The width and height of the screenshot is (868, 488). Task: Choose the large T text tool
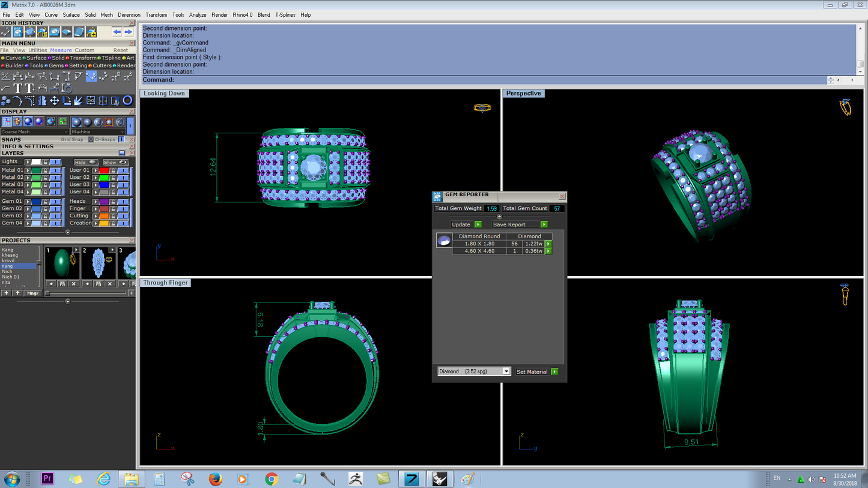(x=17, y=89)
